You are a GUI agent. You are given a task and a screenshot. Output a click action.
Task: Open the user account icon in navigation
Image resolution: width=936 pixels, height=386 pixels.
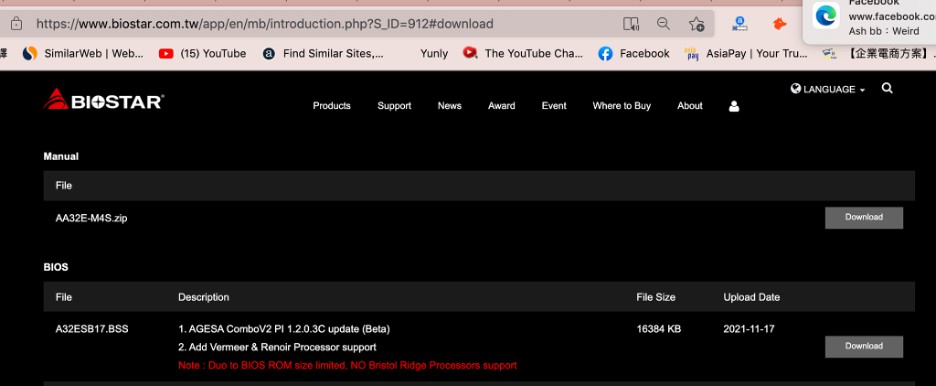(x=734, y=106)
